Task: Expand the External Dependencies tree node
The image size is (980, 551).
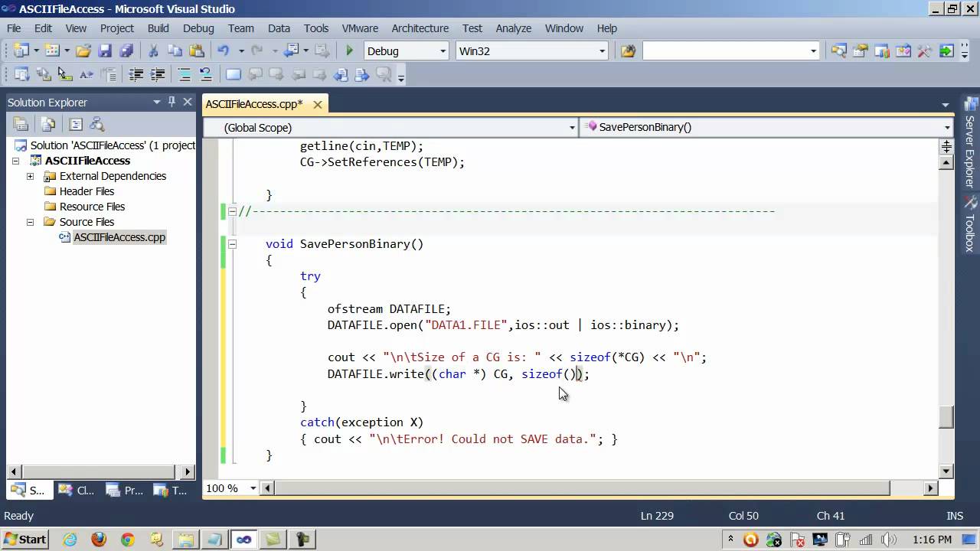Action: (30, 176)
